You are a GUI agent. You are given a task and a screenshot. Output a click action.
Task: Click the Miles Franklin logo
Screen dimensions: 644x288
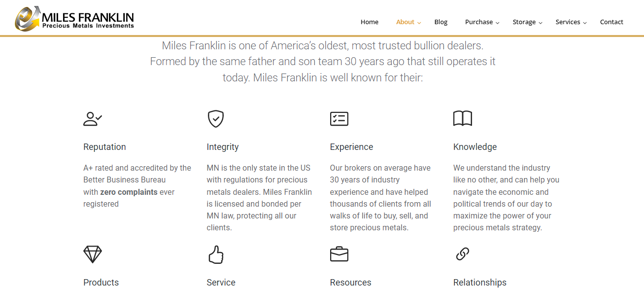pyautogui.click(x=74, y=18)
